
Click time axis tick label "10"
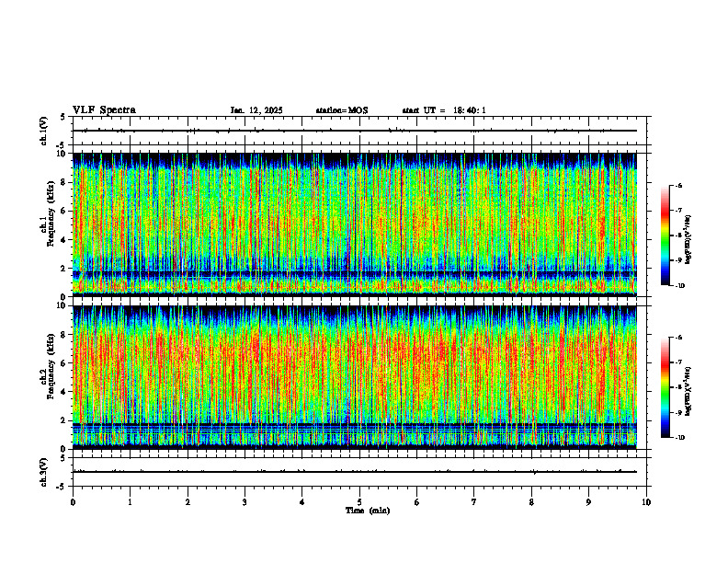coord(646,502)
